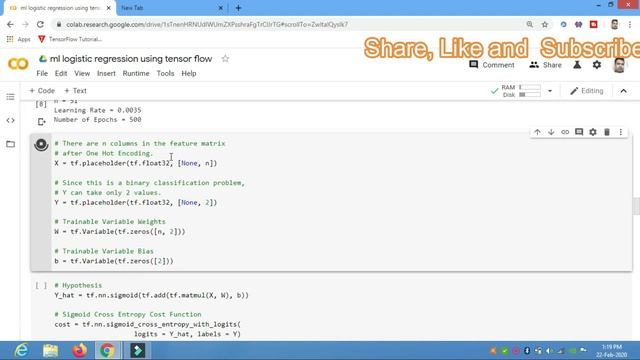Open Chrome menu three dots
Screen dimensions: 640x360
click(x=631, y=24)
